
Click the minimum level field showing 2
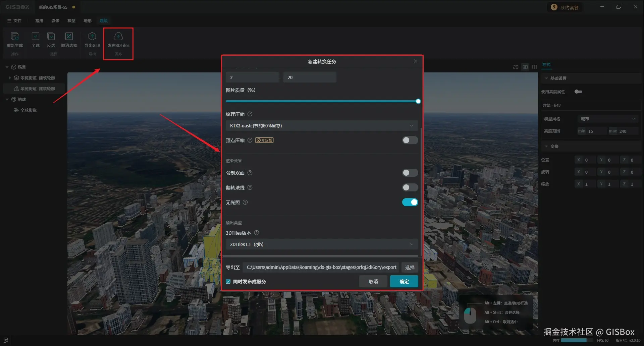pyautogui.click(x=252, y=77)
